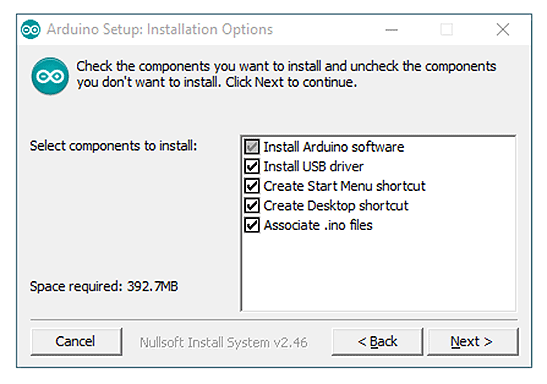Viewport: 547px width, 384px height.
Task: Click the large Arduino infinity logo
Action: tap(50, 76)
